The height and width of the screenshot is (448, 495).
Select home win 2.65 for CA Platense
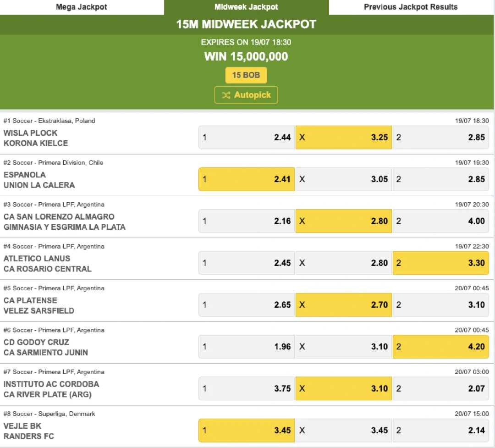(246, 305)
